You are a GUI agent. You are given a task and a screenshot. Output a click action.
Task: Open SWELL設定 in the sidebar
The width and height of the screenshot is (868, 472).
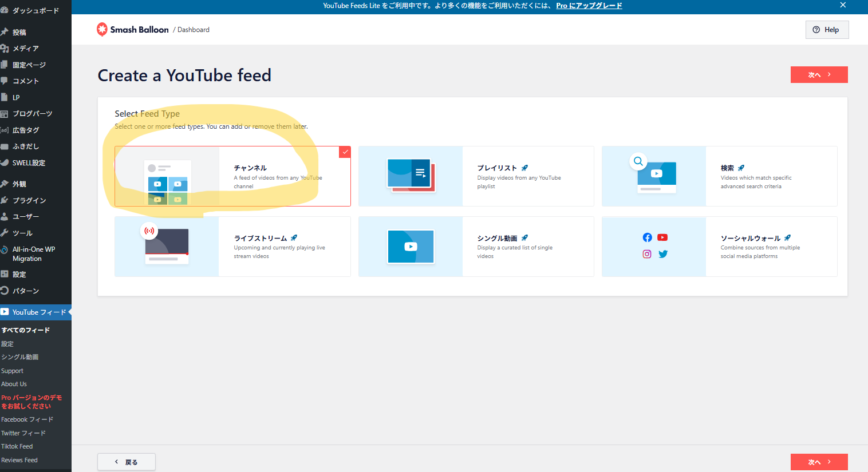click(29, 163)
